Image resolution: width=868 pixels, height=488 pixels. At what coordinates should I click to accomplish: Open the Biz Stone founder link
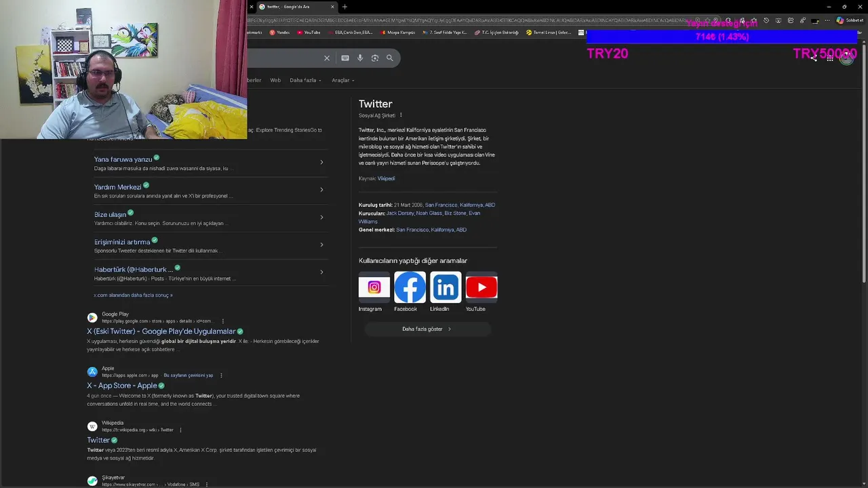coord(455,213)
